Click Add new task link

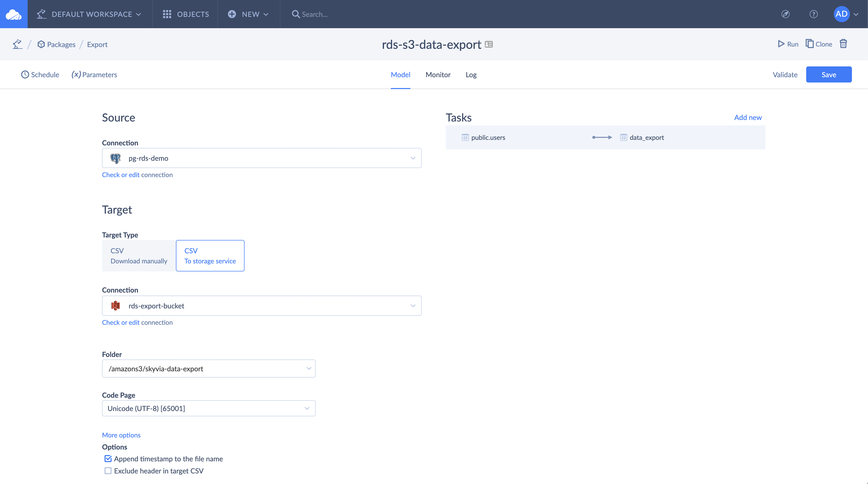pos(748,117)
